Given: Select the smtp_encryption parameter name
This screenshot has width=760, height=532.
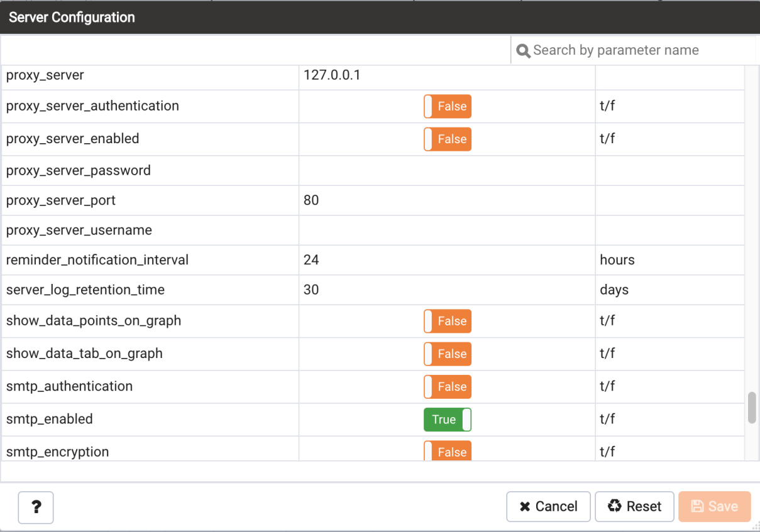Looking at the screenshot, I should (x=58, y=452).
